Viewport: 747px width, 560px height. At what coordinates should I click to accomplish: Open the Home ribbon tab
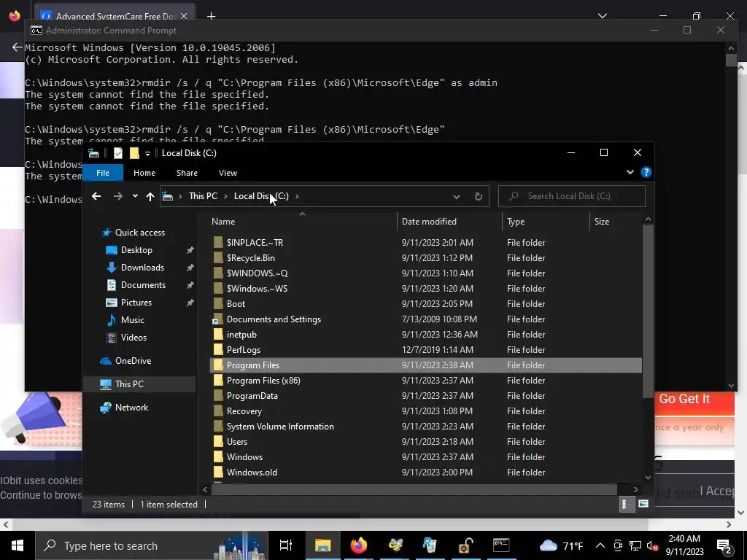[144, 173]
